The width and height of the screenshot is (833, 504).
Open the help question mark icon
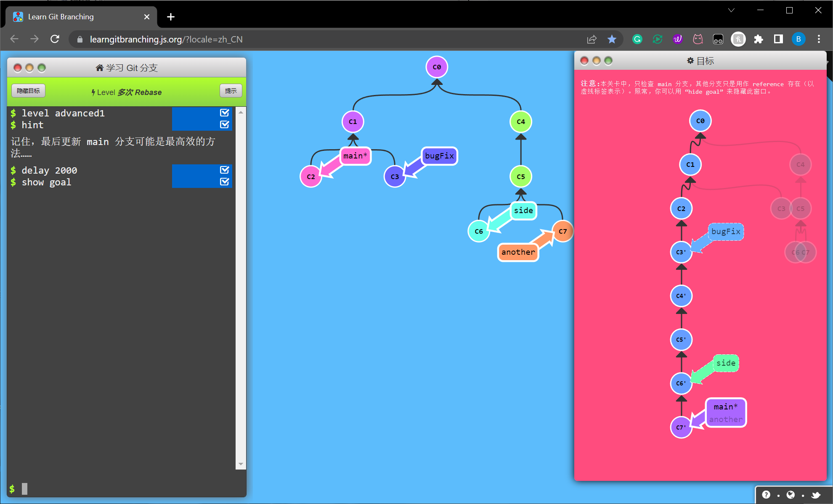point(767,495)
